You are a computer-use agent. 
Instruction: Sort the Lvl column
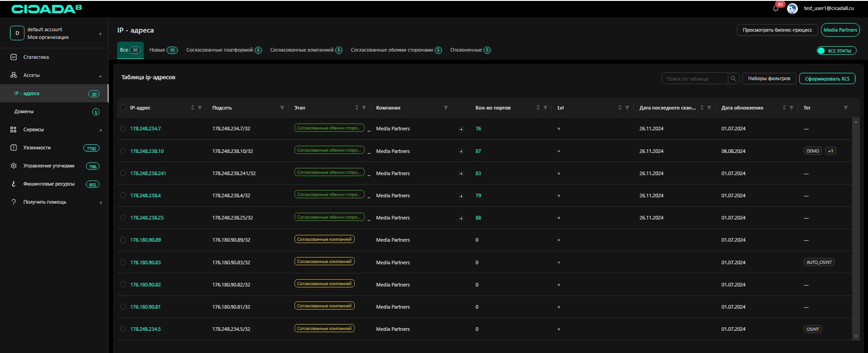[620, 108]
